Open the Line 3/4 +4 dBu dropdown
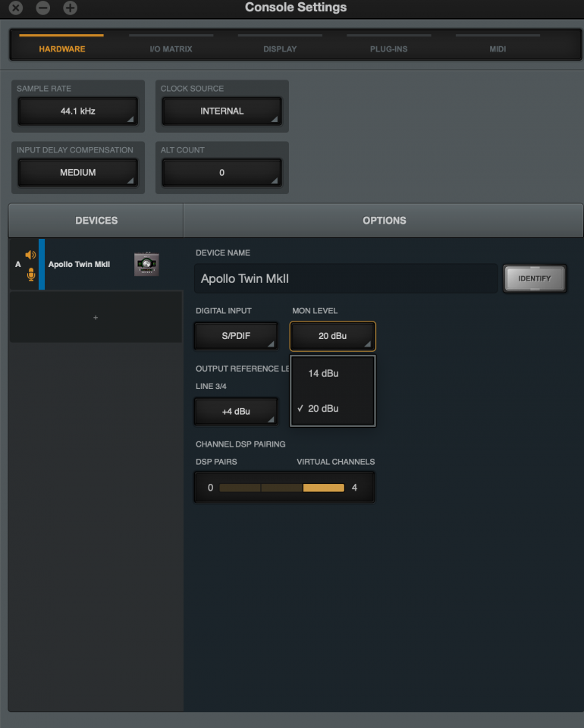584x728 pixels. coord(237,411)
